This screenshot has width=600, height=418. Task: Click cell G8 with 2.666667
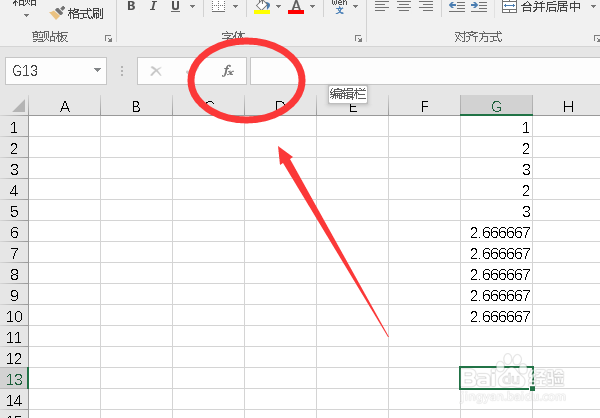[x=496, y=274]
